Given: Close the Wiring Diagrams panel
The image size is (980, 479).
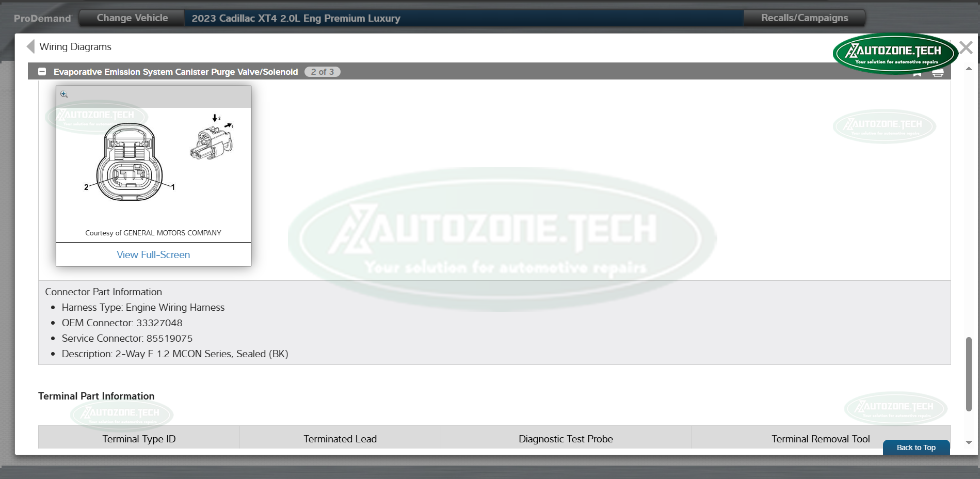Looking at the screenshot, I should click(x=966, y=48).
